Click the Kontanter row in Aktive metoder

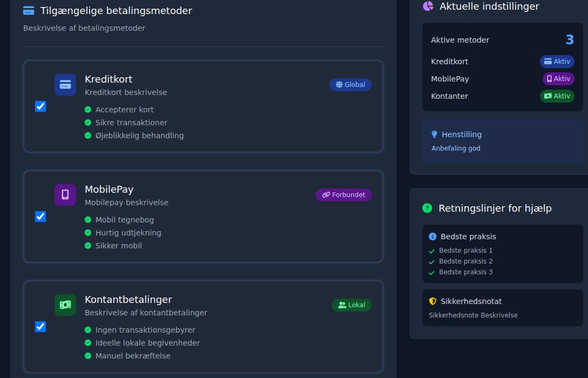[x=503, y=96]
